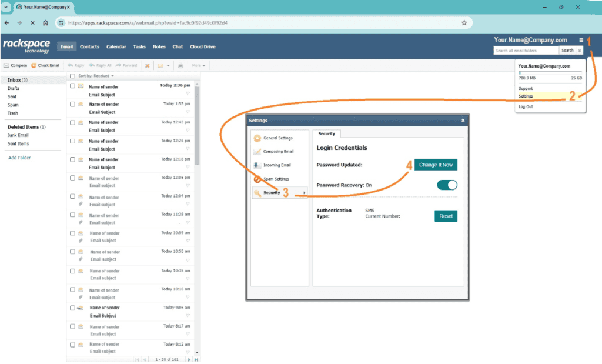
Task: Open the Sort by Received dropdown
Action: 93,75
